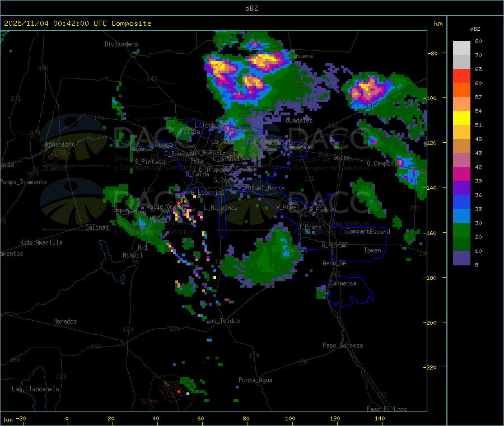Viewport: 504px width, 426px height.
Task: Click the Lag.Llancanelo map label
Action: tap(35, 389)
